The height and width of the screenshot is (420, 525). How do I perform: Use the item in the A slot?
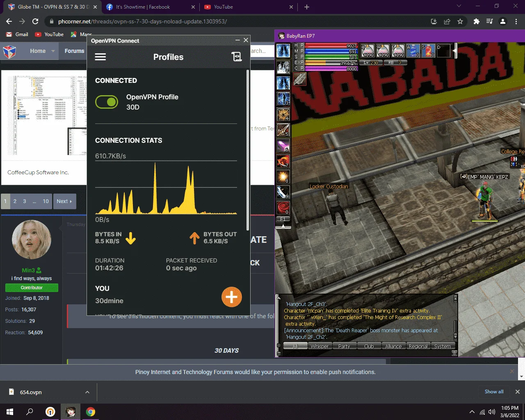[x=413, y=51]
